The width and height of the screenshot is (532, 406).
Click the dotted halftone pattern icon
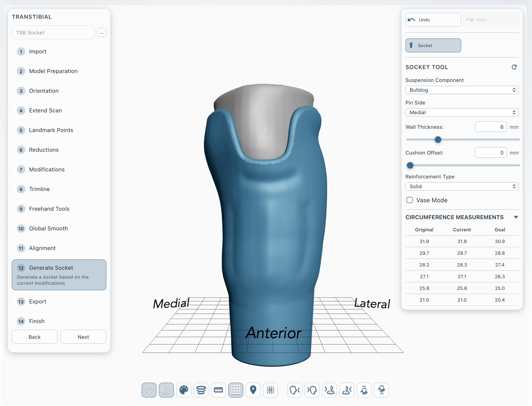(x=270, y=390)
